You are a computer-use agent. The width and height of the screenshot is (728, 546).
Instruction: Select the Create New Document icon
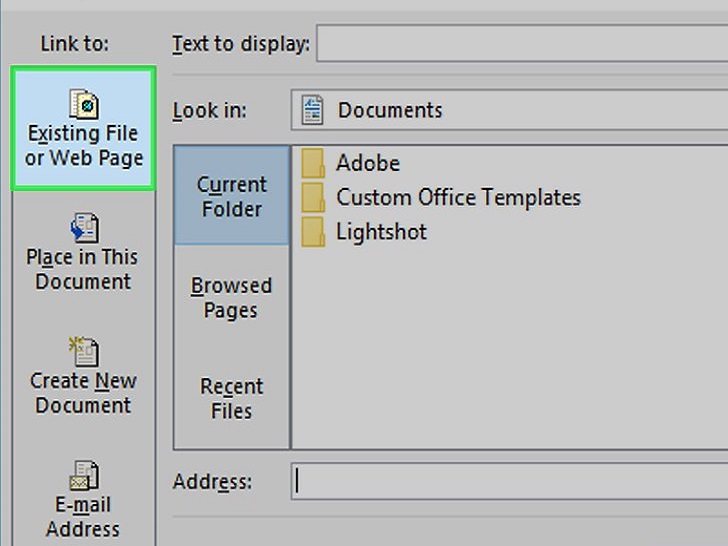pos(84,351)
